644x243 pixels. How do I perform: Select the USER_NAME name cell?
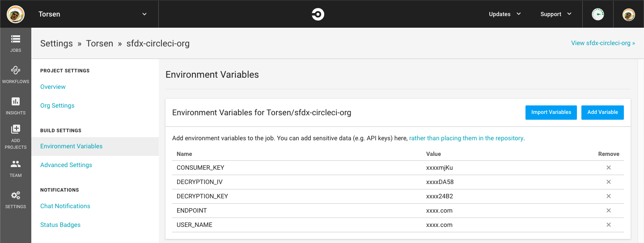click(195, 225)
